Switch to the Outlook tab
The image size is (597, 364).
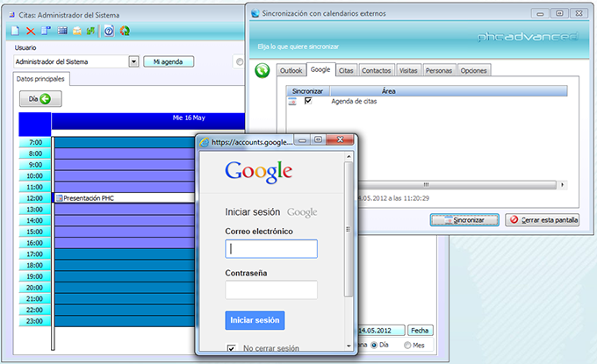click(291, 70)
